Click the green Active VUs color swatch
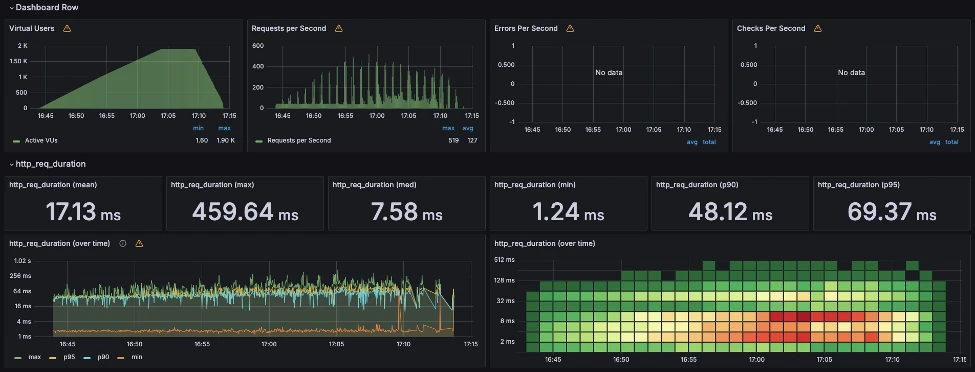Screen dimensions: 975x372 coord(16,141)
